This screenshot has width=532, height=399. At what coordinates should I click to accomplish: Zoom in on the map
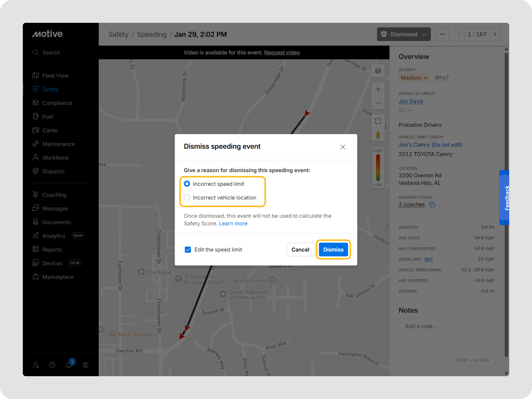pos(378,89)
